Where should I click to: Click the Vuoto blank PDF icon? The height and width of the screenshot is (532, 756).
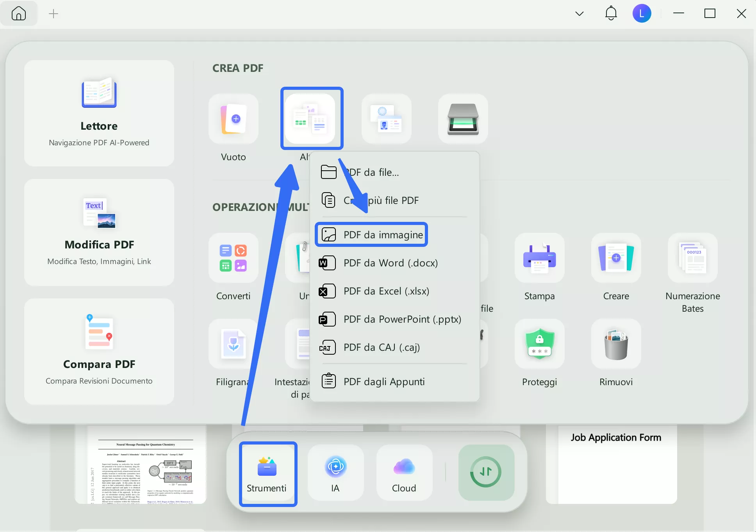click(233, 119)
